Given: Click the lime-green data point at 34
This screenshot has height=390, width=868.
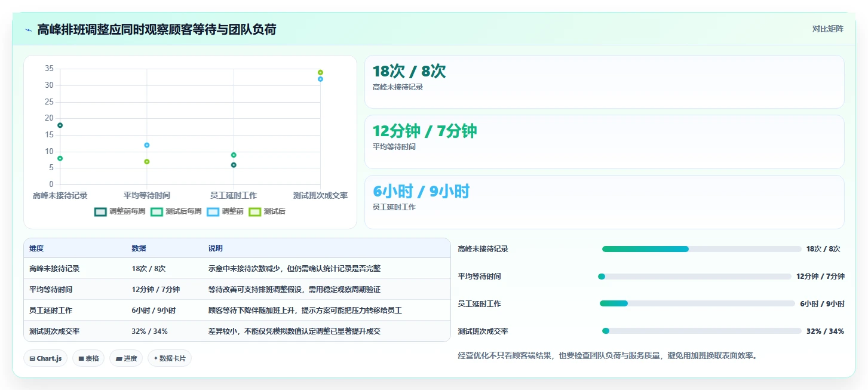Looking at the screenshot, I should coord(320,72).
